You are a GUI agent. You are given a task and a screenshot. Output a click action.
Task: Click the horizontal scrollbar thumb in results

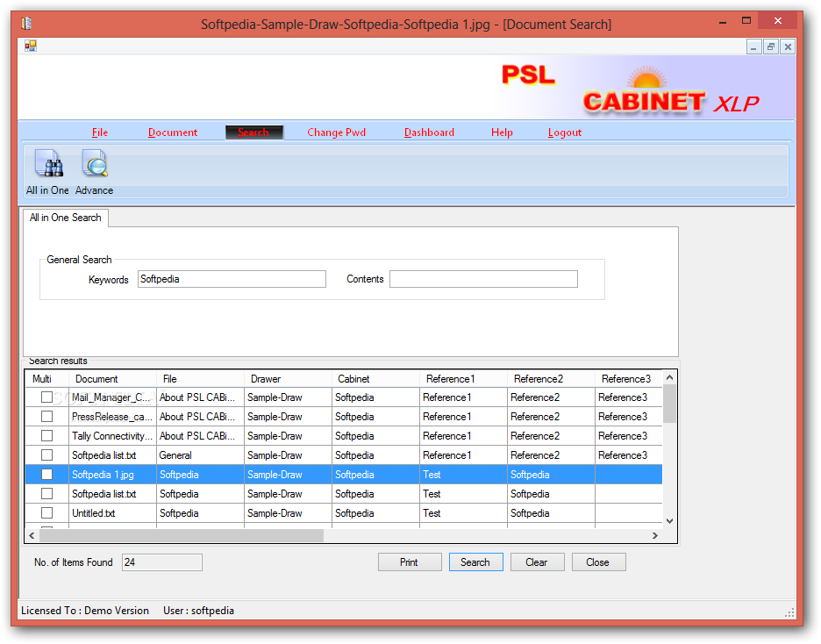tap(182, 535)
